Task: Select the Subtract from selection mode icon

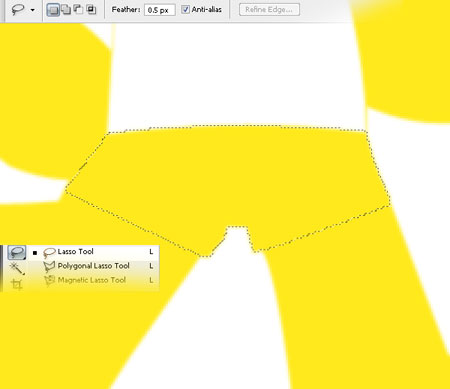Action: tap(78, 9)
